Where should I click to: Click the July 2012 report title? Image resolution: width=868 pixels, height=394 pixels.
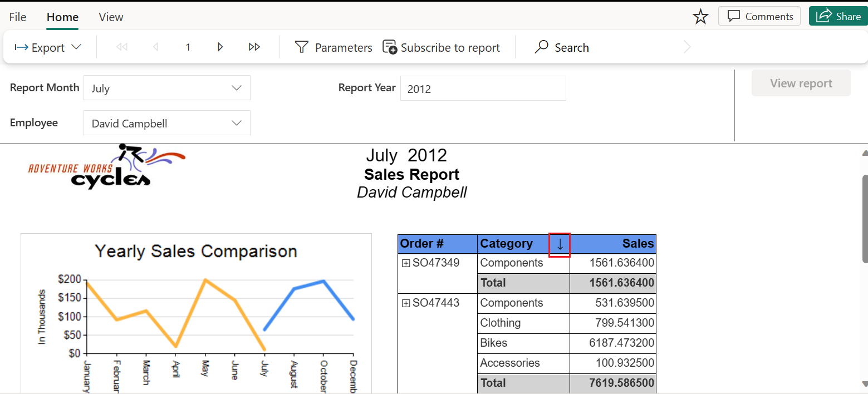point(406,155)
